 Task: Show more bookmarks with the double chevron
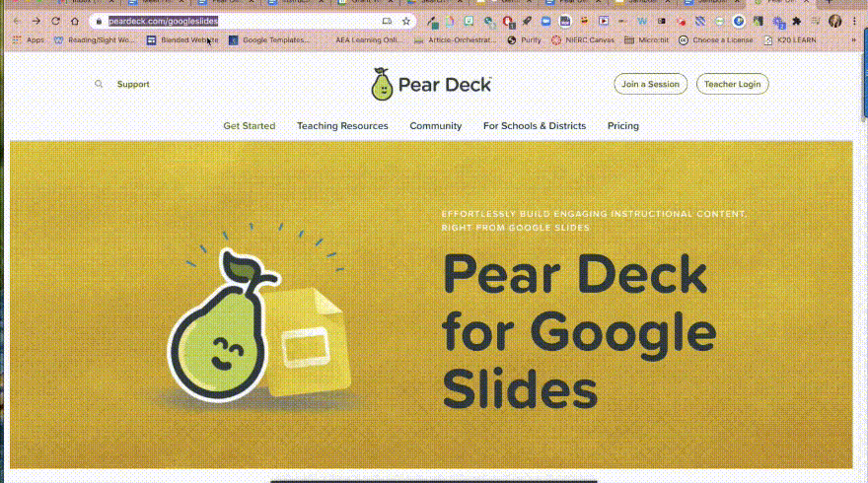click(x=853, y=39)
